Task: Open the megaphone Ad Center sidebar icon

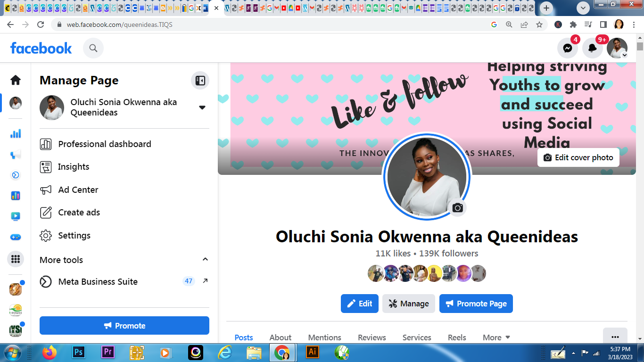Action: point(16,155)
